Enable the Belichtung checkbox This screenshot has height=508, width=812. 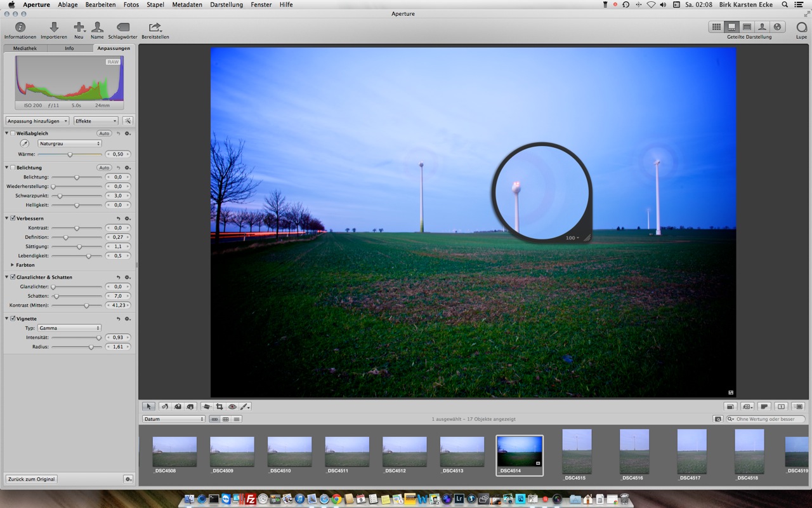point(13,168)
